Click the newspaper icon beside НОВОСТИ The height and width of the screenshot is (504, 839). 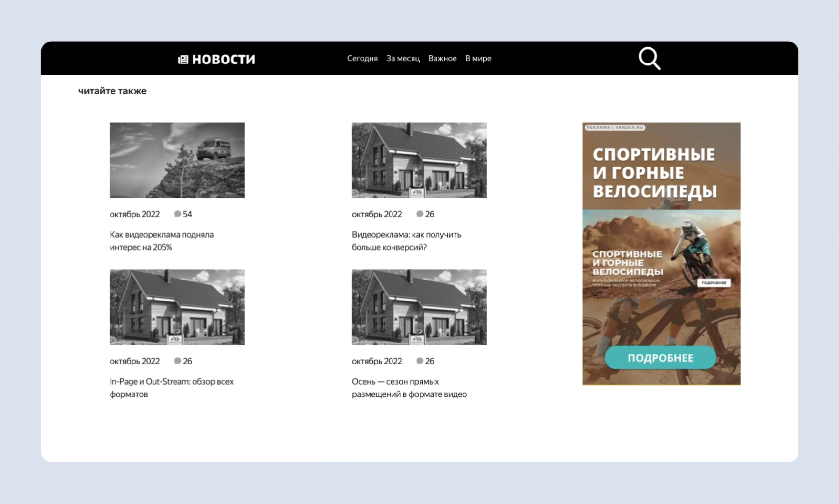[x=183, y=60]
